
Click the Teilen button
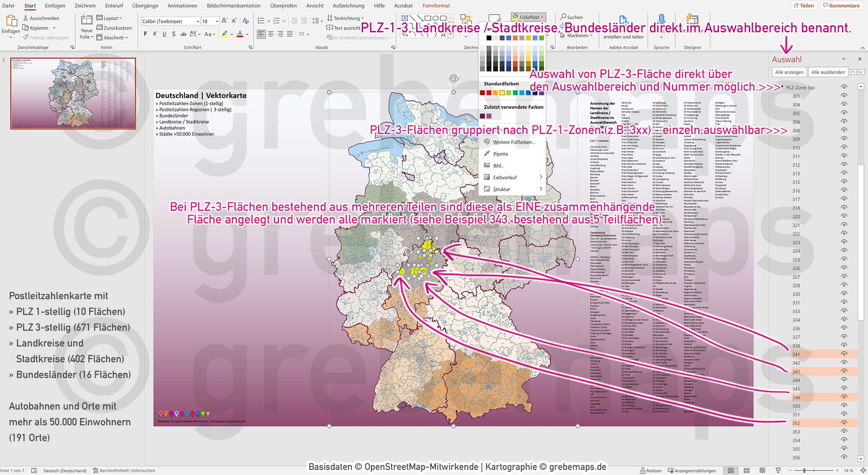tap(805, 5)
